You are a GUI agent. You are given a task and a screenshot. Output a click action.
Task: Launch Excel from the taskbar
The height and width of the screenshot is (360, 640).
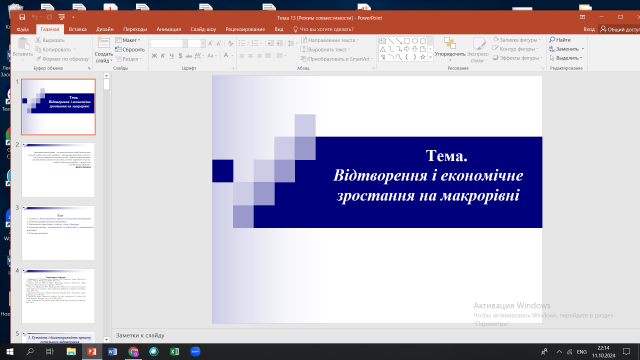coord(175,351)
